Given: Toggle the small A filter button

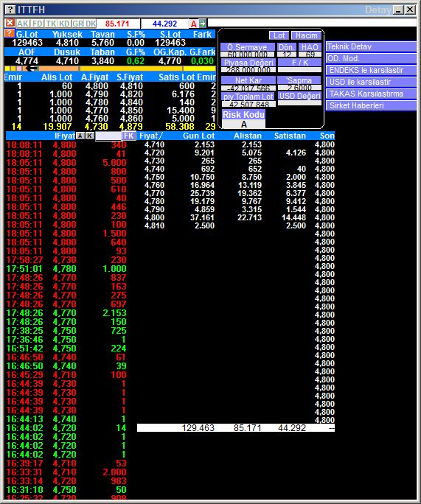Looking at the screenshot, I should 80,136.
